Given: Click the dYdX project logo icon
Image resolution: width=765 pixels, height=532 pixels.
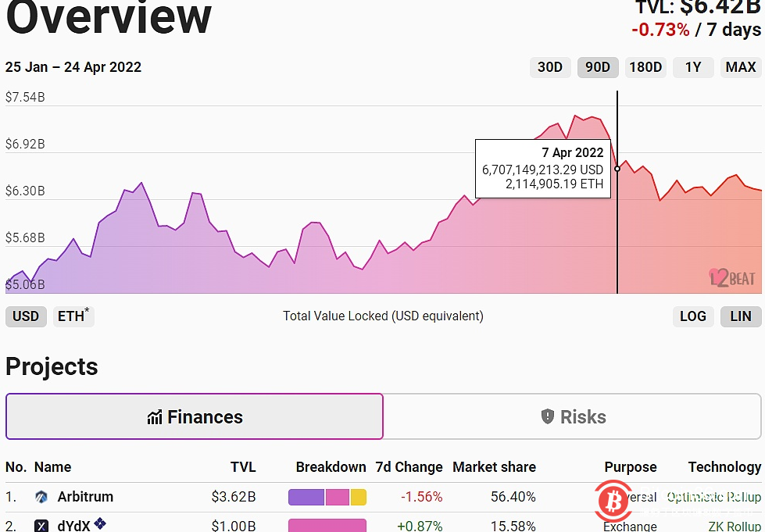Looking at the screenshot, I should (41, 526).
